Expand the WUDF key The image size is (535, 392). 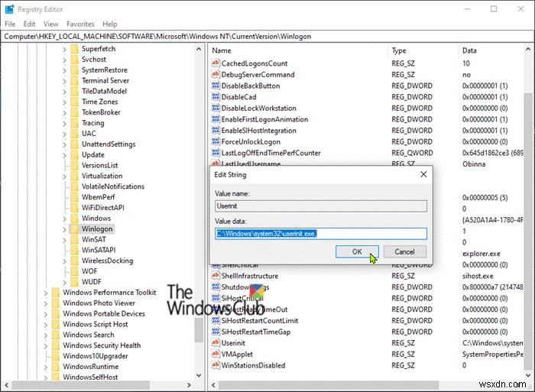64,282
